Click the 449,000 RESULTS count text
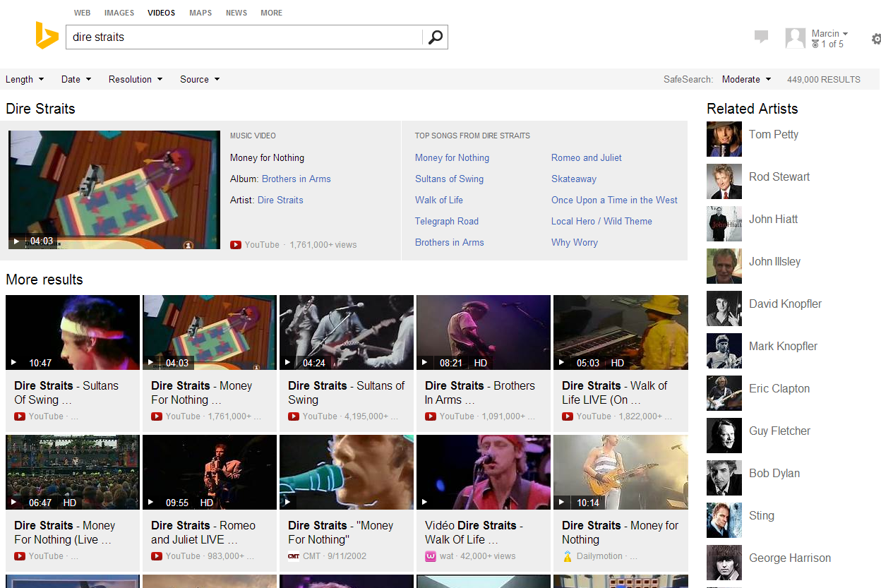 point(824,79)
